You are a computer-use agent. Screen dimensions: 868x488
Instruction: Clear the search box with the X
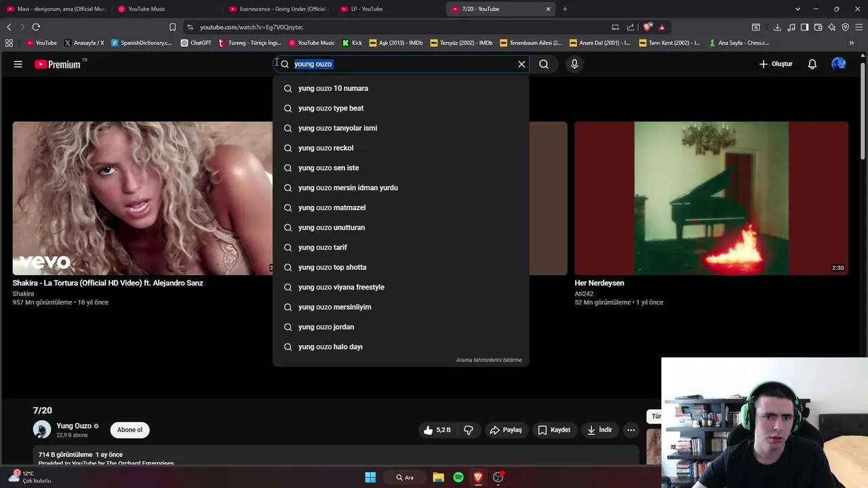(521, 64)
